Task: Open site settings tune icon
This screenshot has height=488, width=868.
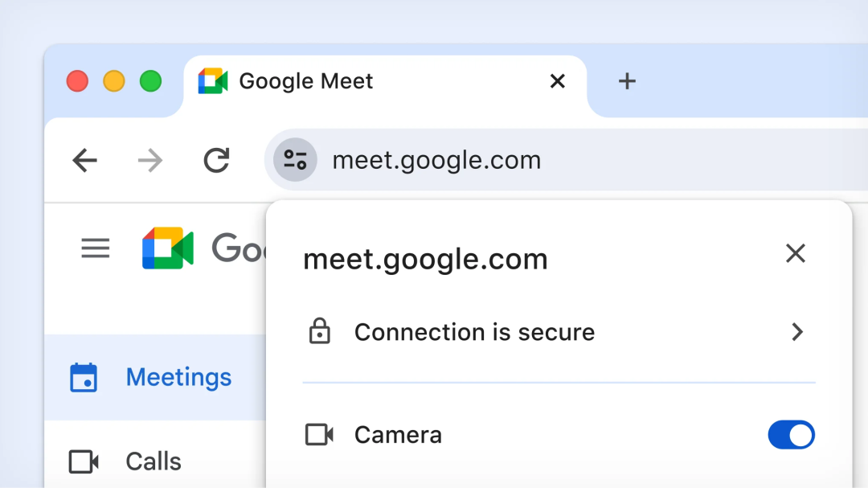Action: (295, 160)
